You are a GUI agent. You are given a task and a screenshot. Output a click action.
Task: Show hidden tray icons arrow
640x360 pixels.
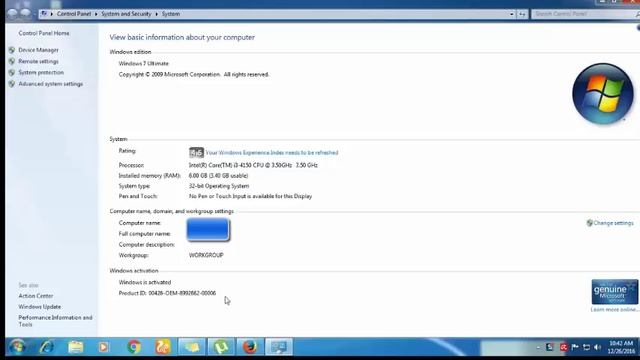pos(538,347)
